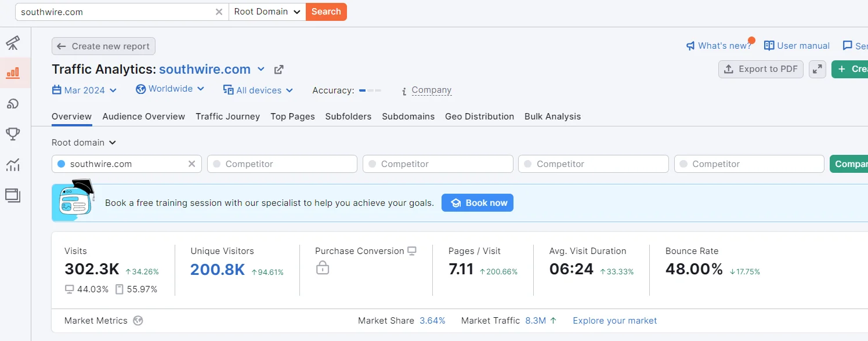Open the radar signal sidebar icon

(13, 104)
